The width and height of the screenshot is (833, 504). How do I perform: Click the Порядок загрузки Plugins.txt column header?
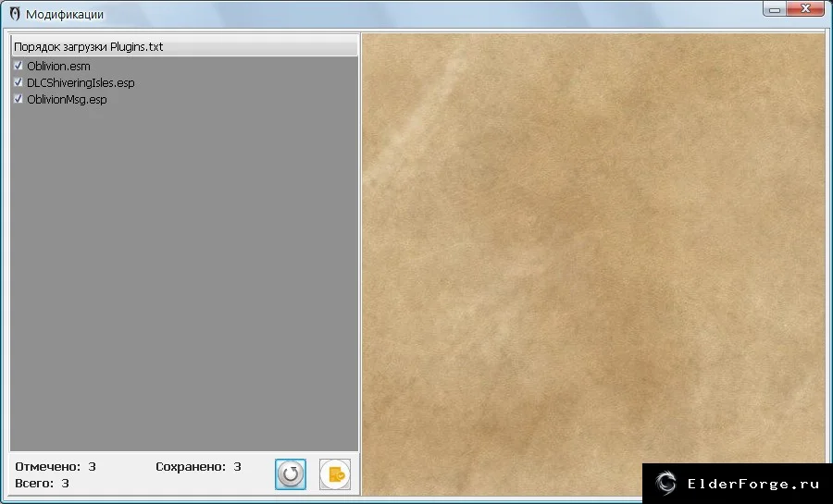185,46
